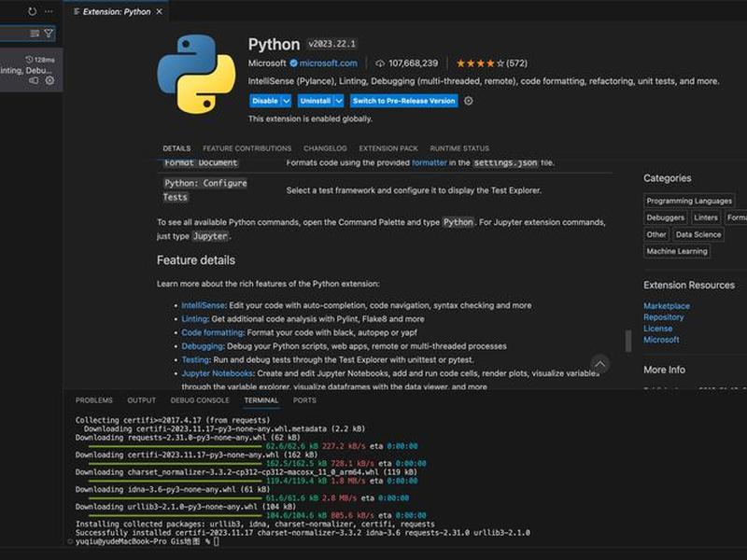Open the extensions filter funnel icon
Image resolution: width=747 pixels, height=560 pixels.
click(49, 34)
